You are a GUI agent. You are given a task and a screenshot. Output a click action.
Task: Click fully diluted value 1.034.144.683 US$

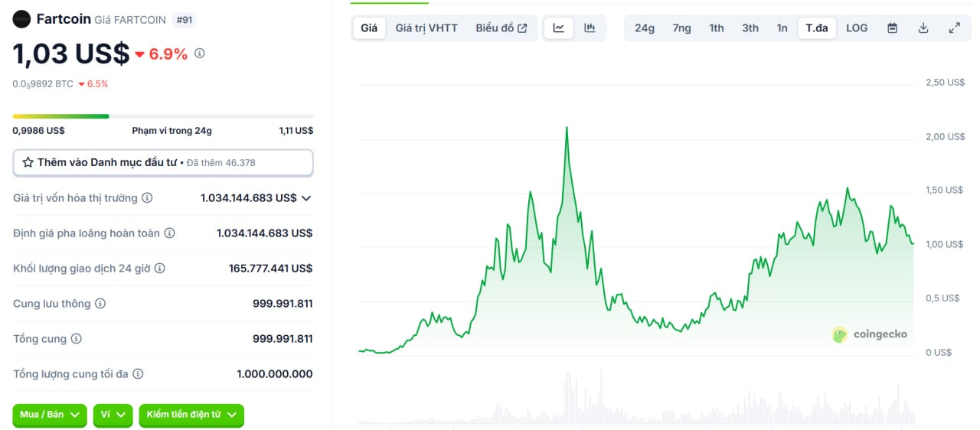pyautogui.click(x=265, y=233)
